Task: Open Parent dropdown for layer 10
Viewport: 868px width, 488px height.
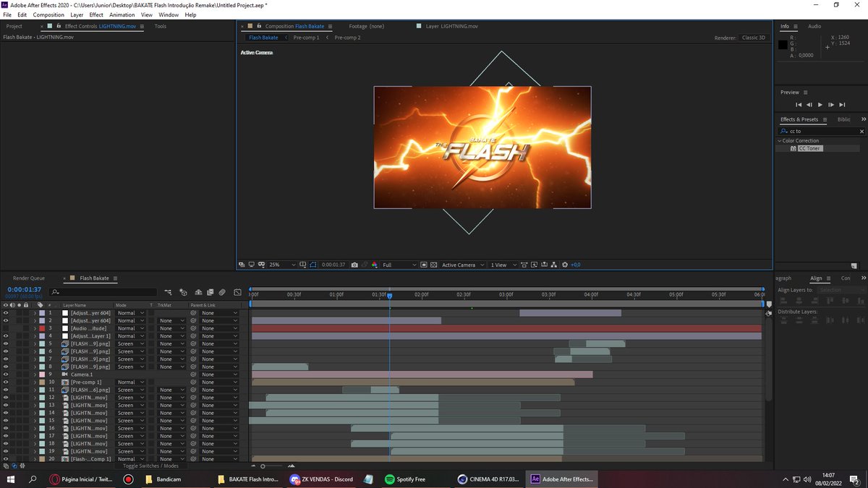Action: click(x=219, y=382)
